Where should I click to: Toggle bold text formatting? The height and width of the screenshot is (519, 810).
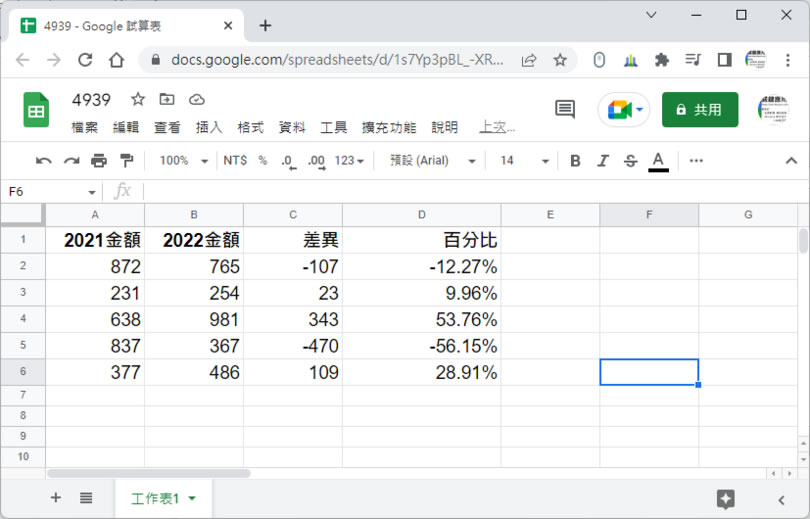(x=575, y=161)
